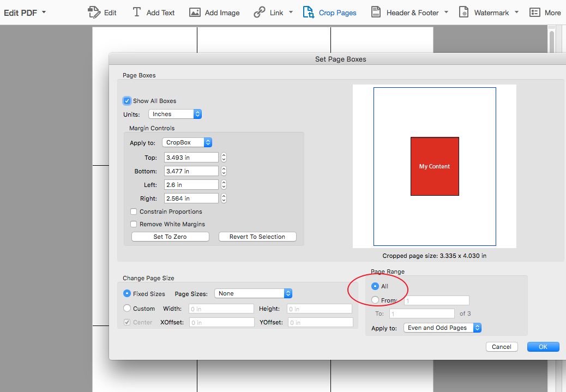The image size is (566, 392).
Task: Click the Right margin field
Action: (x=191, y=198)
